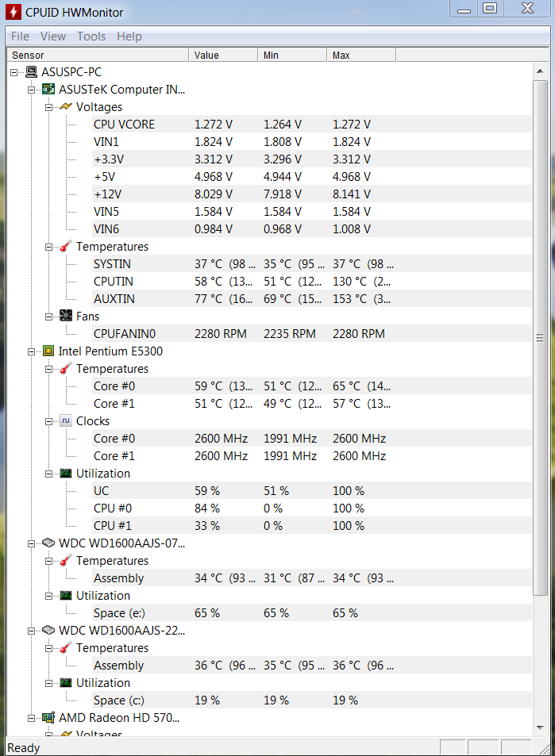This screenshot has height=756, width=555.
Task: Click the vertical scrollbar thumb
Action: (540, 337)
